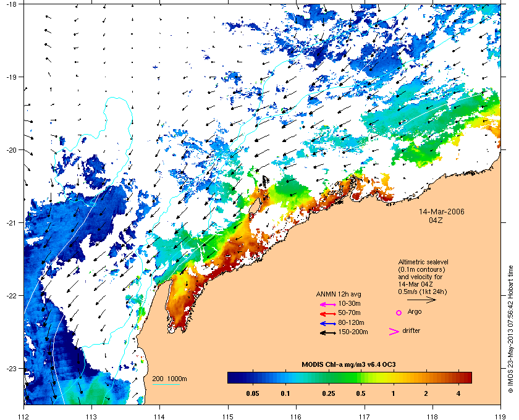Click the latitude axis label '-23'
This screenshot has height=420, width=519.
pos(12,368)
